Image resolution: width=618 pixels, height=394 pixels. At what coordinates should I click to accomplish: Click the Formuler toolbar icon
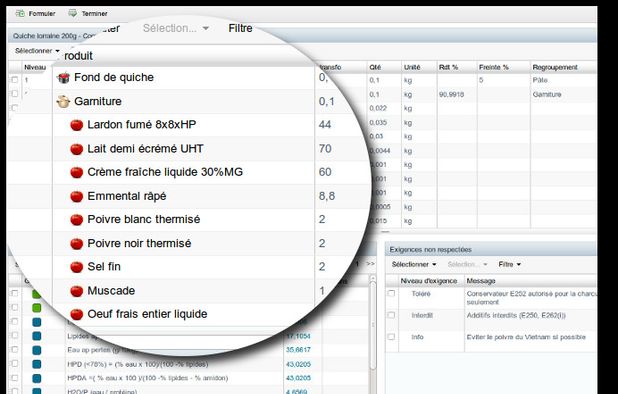tap(20, 13)
